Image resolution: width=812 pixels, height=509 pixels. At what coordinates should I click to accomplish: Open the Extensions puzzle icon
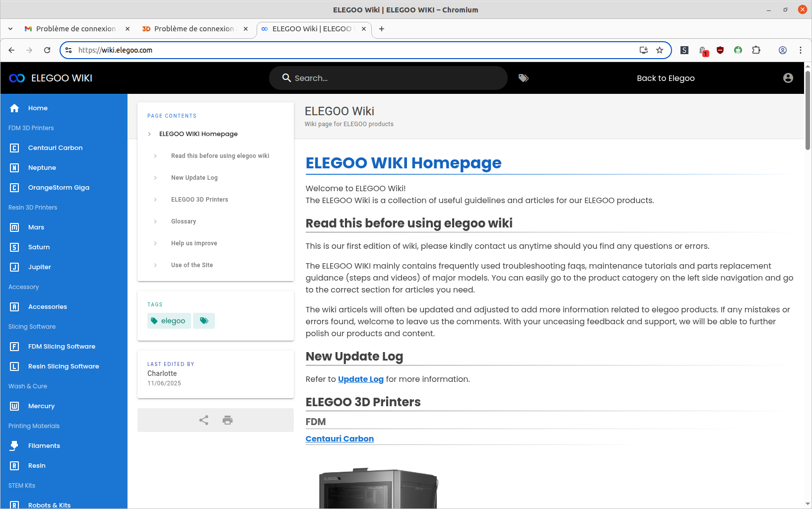click(x=756, y=50)
